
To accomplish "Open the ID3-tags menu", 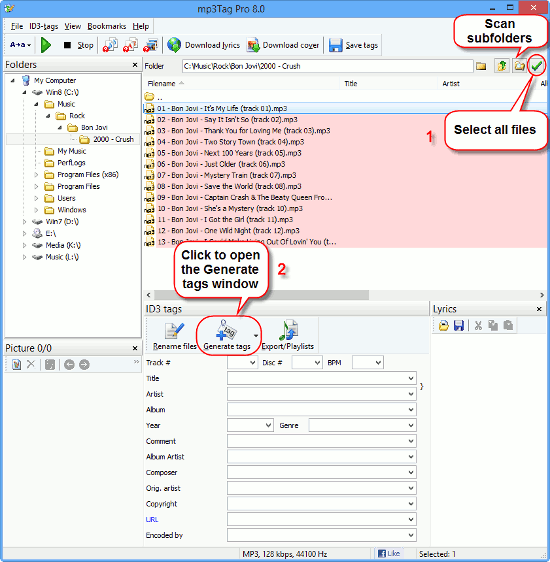I will click(43, 26).
